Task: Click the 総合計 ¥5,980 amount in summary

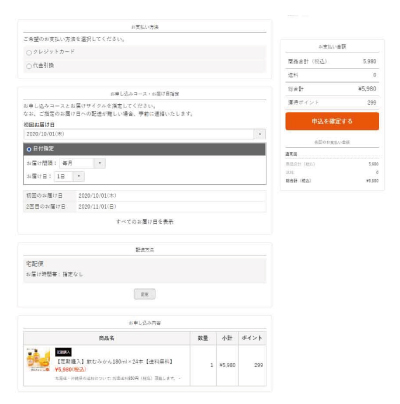Action: 367,89
